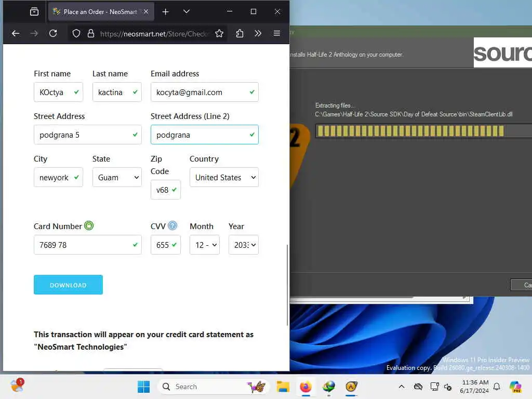
Task: Click the Source logo in installer window
Action: tap(503, 52)
